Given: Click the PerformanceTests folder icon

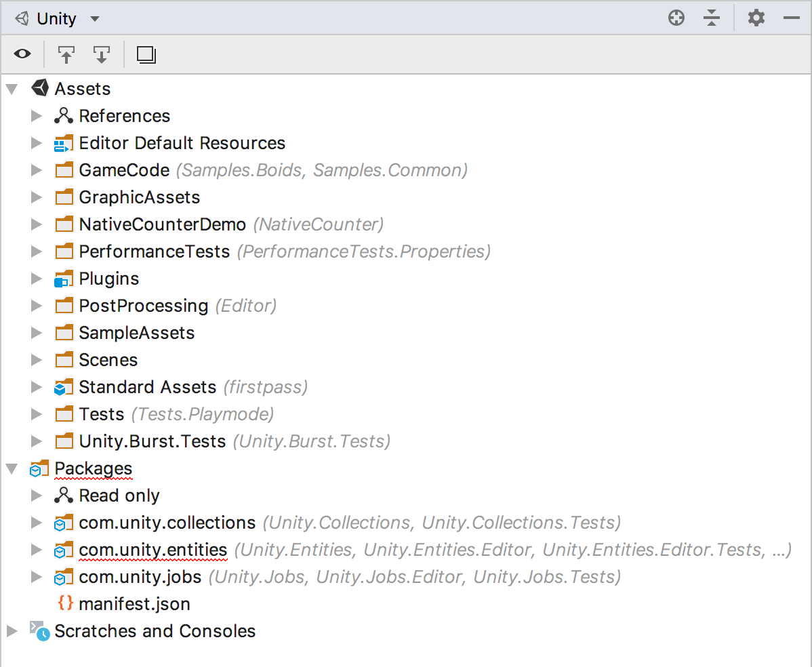Looking at the screenshot, I should [x=64, y=251].
